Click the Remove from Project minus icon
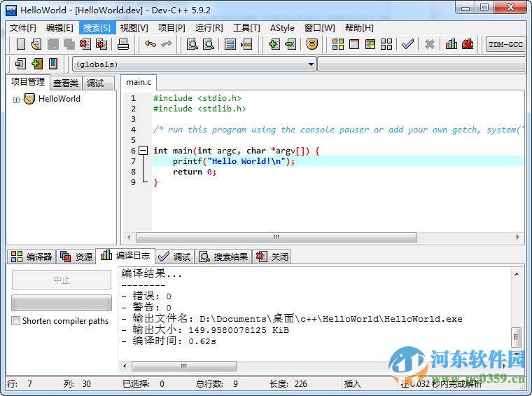This screenshot has height=396, width=532. click(290, 44)
